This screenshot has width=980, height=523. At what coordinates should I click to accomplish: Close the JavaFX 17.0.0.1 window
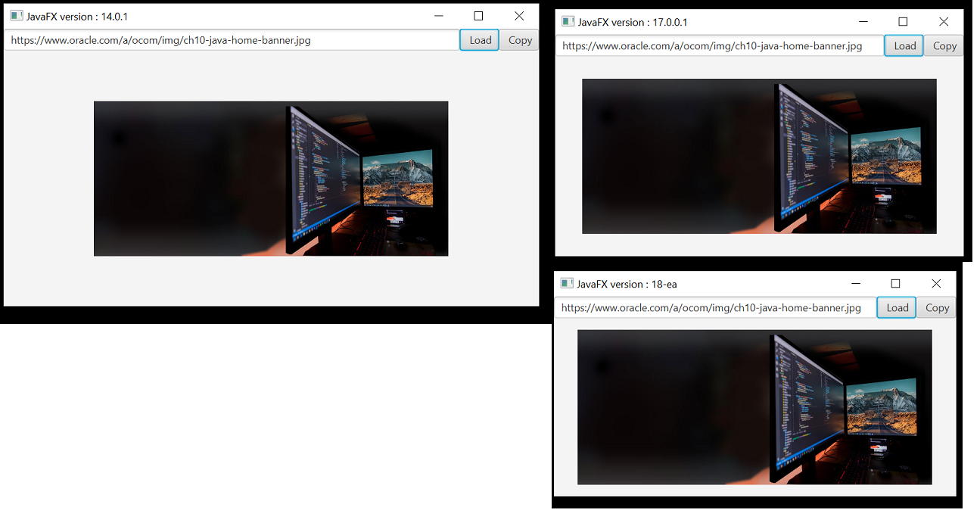(x=944, y=22)
